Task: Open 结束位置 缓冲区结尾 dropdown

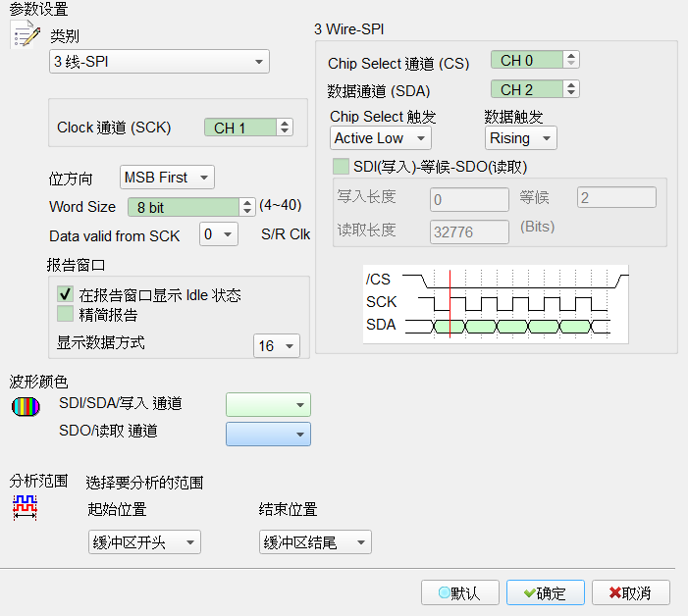Action: tap(315, 542)
